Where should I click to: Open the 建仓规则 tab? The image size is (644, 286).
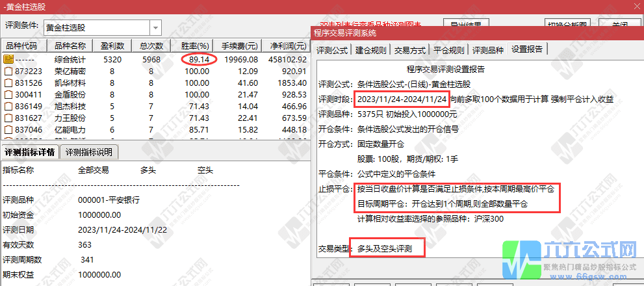tap(372, 50)
